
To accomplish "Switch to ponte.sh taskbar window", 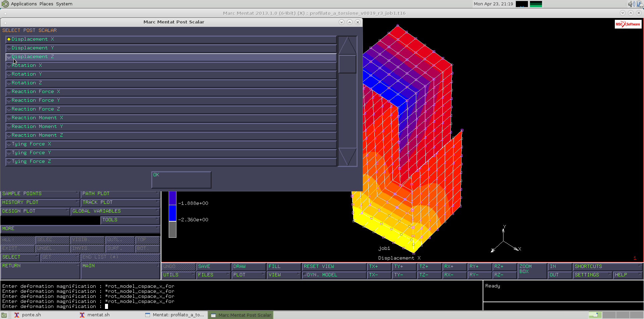I will pyautogui.click(x=28, y=315).
